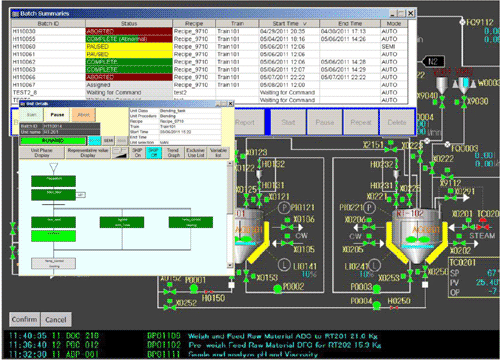Toggle SKIP On in Unit Details
500x360 pixels.
click(138, 153)
